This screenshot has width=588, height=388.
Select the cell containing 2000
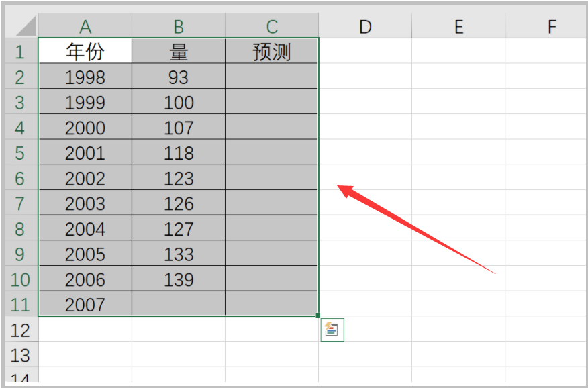(x=85, y=127)
